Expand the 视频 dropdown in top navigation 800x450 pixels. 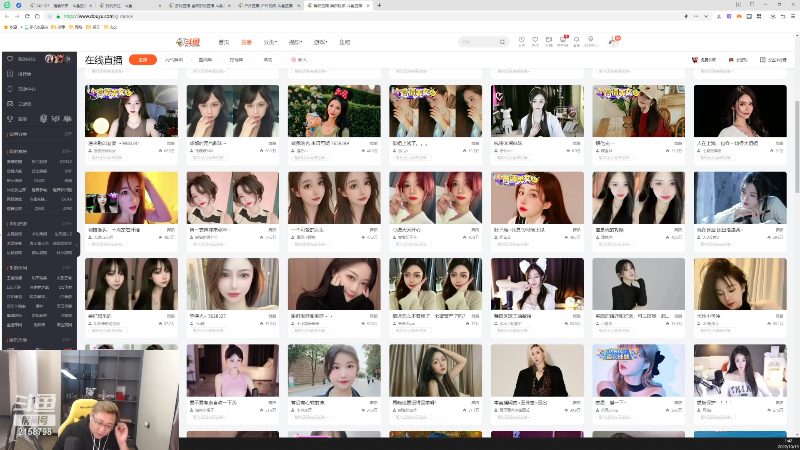click(295, 42)
